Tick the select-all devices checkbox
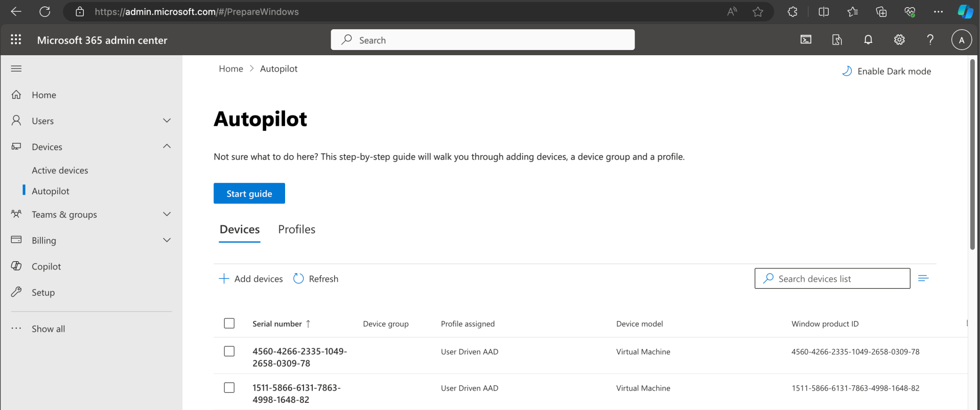The height and width of the screenshot is (410, 980). pyautogui.click(x=229, y=324)
